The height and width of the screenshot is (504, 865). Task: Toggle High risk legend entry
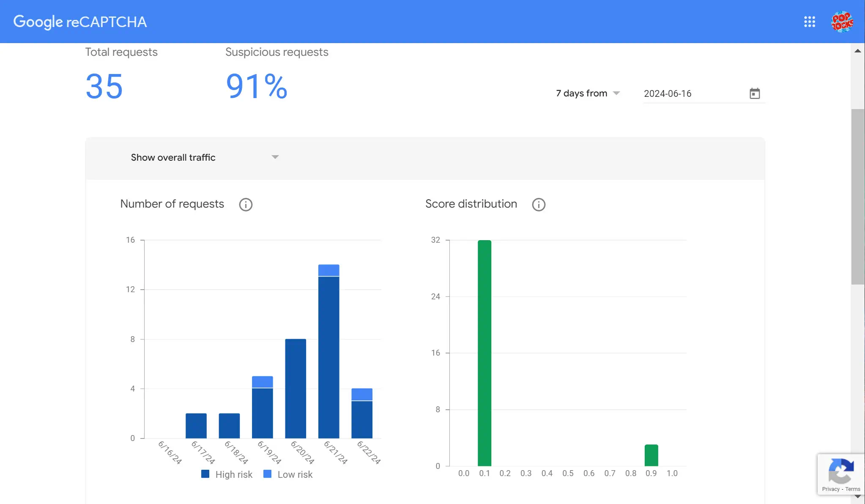(x=227, y=474)
